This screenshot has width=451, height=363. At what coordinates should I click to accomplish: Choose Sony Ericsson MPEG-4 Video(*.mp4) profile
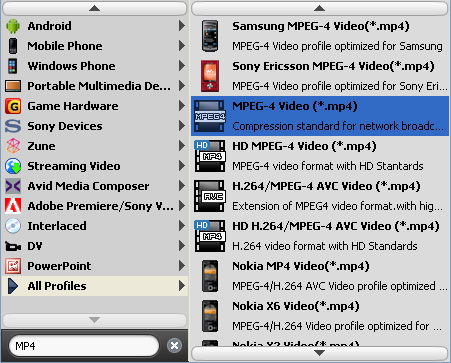point(320,76)
